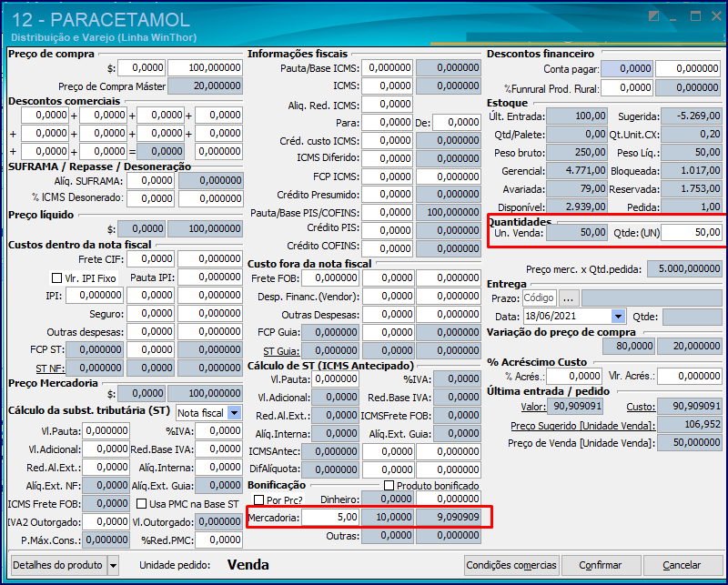Image resolution: width=728 pixels, height=585 pixels.
Task: Edit the Bonificação Dinheiro value field
Action: tap(449, 499)
